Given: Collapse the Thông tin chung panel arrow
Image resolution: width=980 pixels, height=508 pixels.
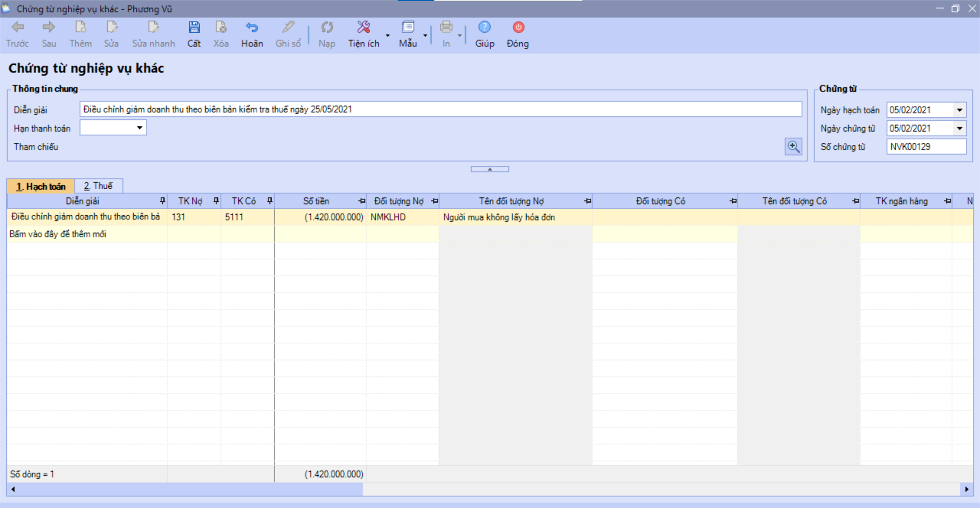Looking at the screenshot, I should pos(489,169).
